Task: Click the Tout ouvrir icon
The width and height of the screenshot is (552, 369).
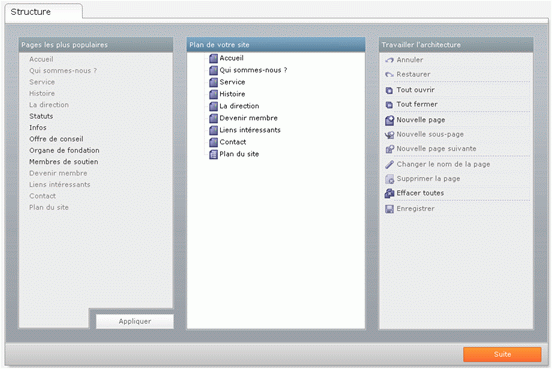Action: [389, 90]
